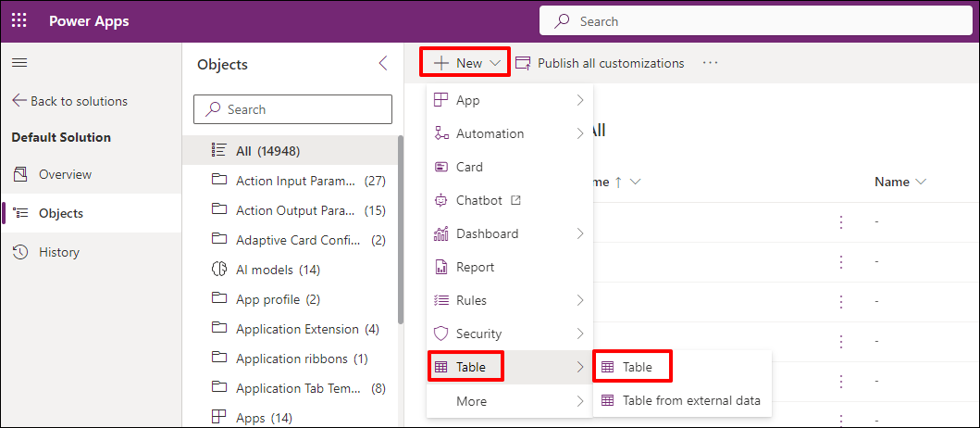Select Application ribbons (1)
The width and height of the screenshot is (980, 428).
(x=291, y=359)
